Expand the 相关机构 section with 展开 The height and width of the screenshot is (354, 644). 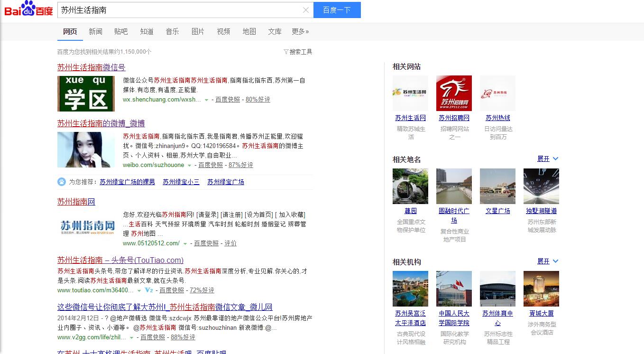tap(548, 261)
